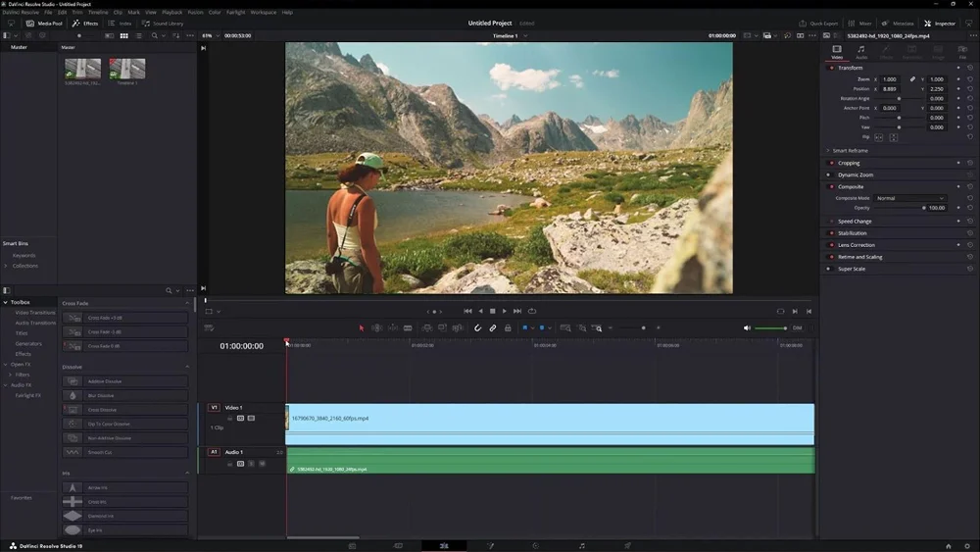Image resolution: width=980 pixels, height=552 pixels.
Task: Collapse the Dissolve effects category
Action: click(187, 367)
